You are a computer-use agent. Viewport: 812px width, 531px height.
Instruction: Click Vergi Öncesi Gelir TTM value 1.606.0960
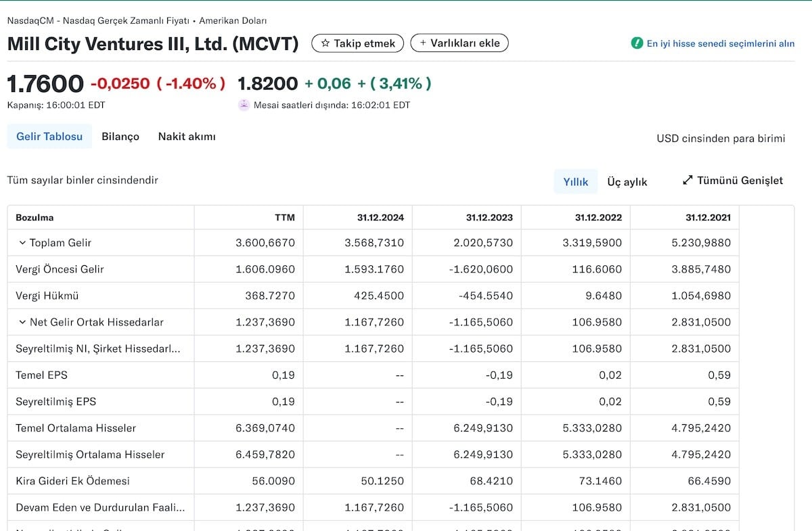pos(265,269)
